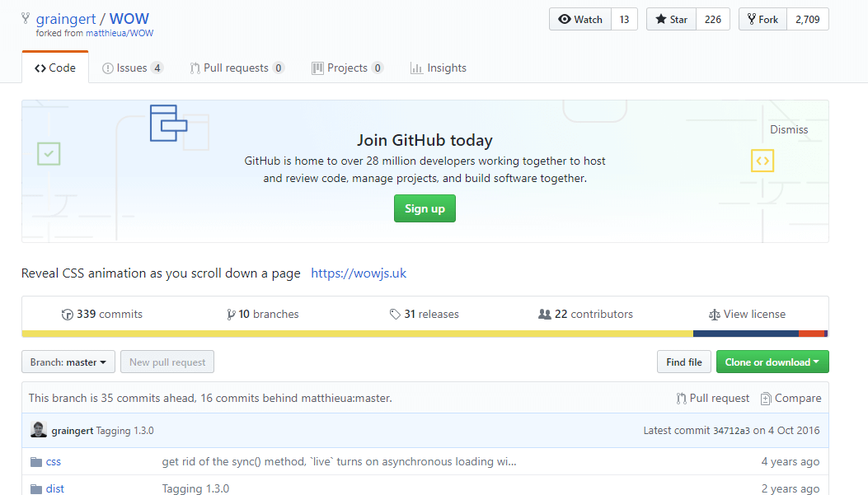Dismiss the Join GitHub banner

click(x=789, y=129)
